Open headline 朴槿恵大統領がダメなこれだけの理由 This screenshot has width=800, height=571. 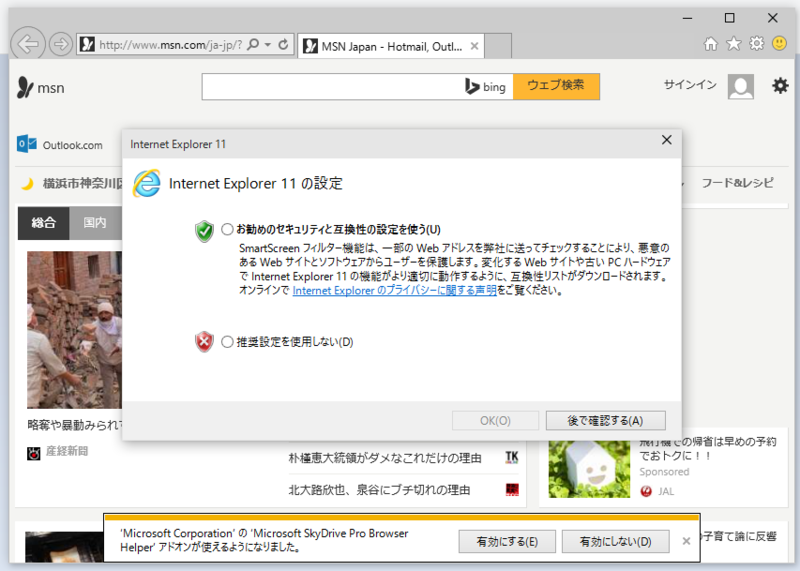[385, 458]
